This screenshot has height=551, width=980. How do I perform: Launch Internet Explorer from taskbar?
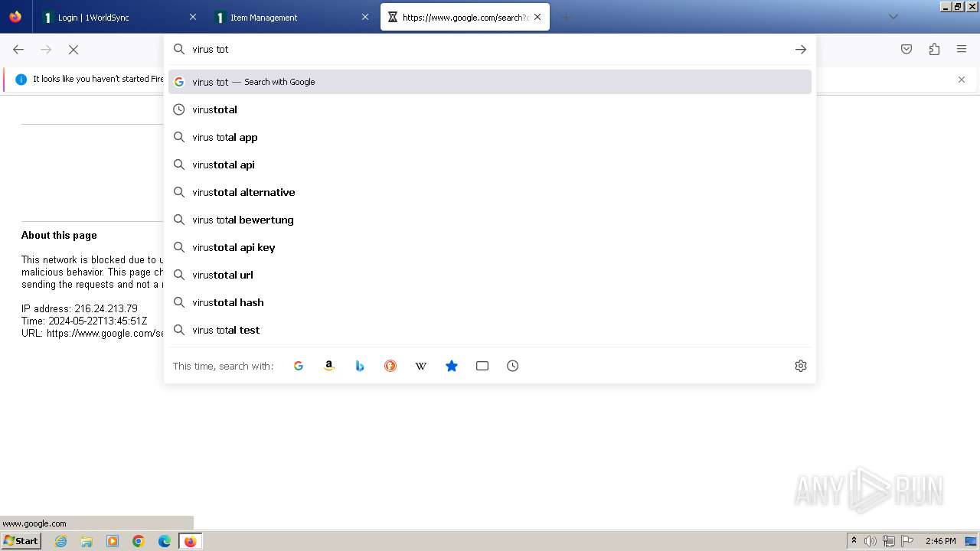(61, 541)
